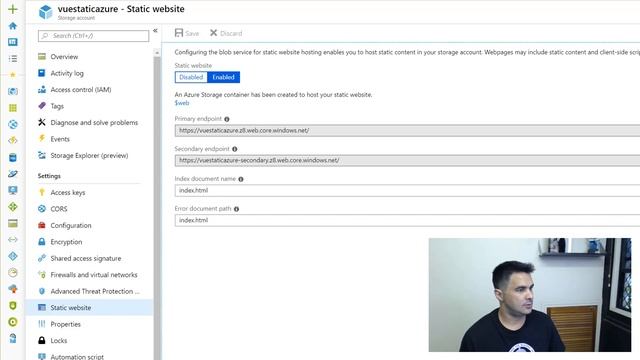Show info tooltip for Index document name
The height and width of the screenshot is (360, 640).
[x=241, y=179]
